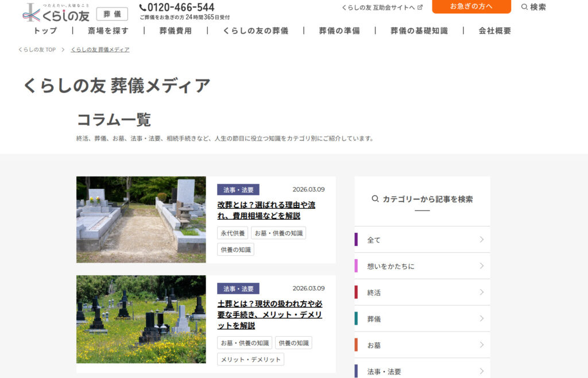Go to 葬儀の基礎知識 in navigation
The width and height of the screenshot is (588, 378).
(x=419, y=31)
